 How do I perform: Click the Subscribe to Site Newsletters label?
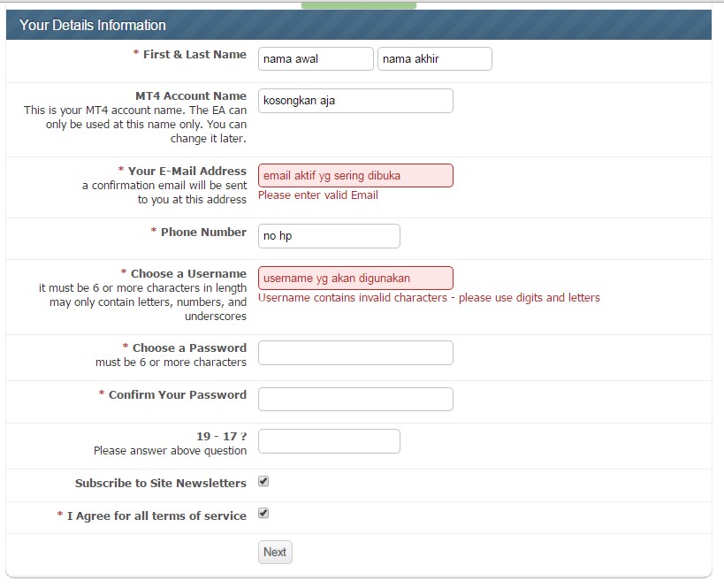click(x=160, y=484)
